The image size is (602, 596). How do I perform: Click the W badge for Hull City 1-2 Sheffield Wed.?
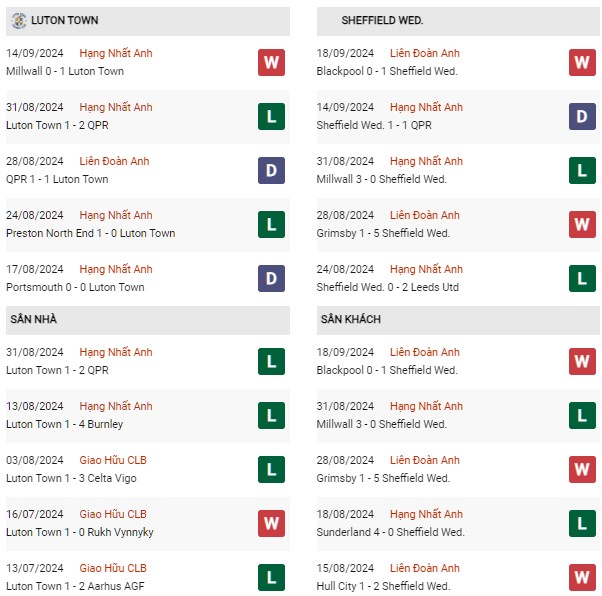coord(582,577)
